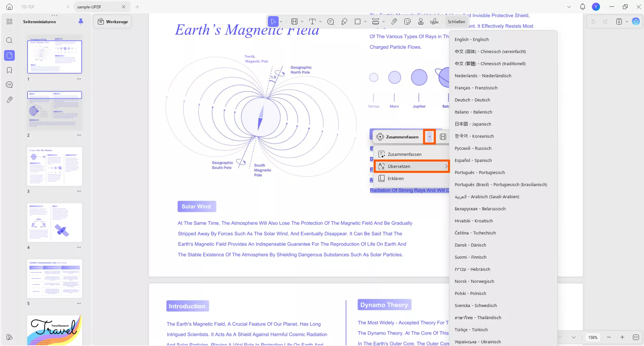Open the UPDF AI assistant icon
Screen dimensions: 644x346
(x=636, y=21)
